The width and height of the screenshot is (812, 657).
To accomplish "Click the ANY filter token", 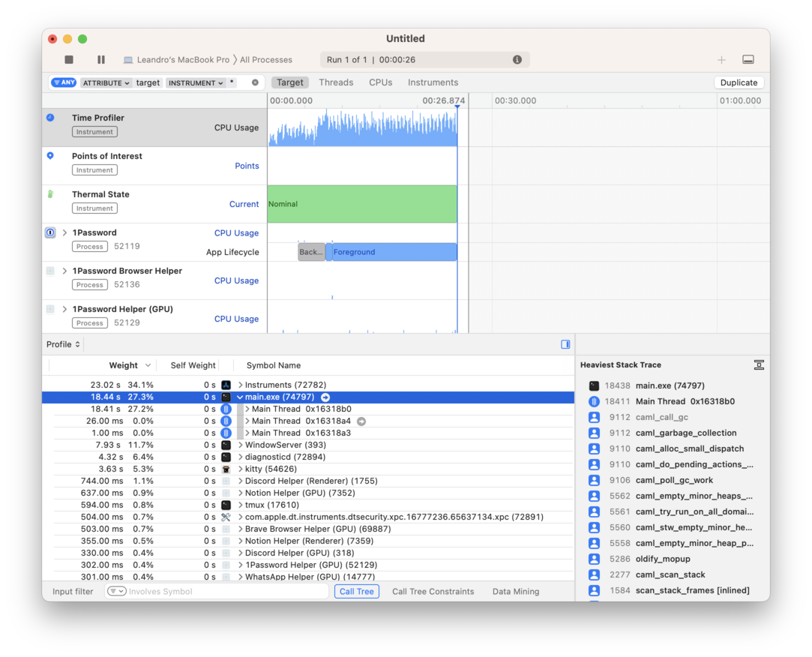I will point(64,82).
